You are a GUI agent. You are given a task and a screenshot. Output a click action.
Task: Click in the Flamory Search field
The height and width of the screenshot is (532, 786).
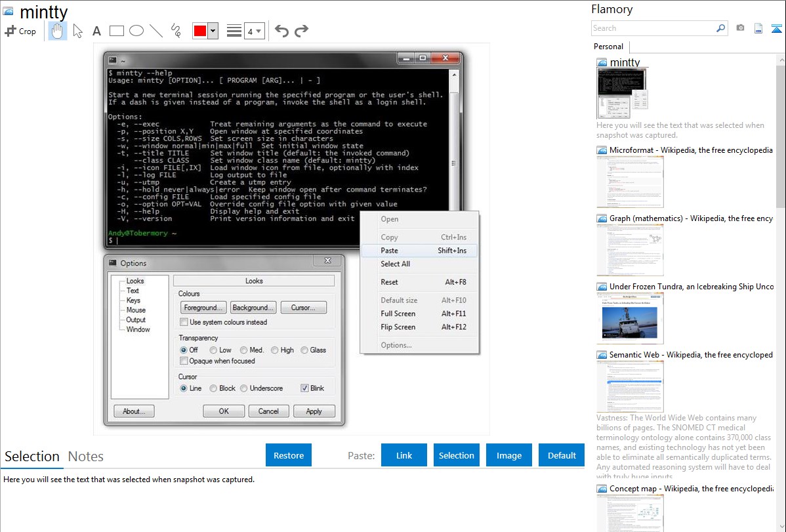[653, 28]
